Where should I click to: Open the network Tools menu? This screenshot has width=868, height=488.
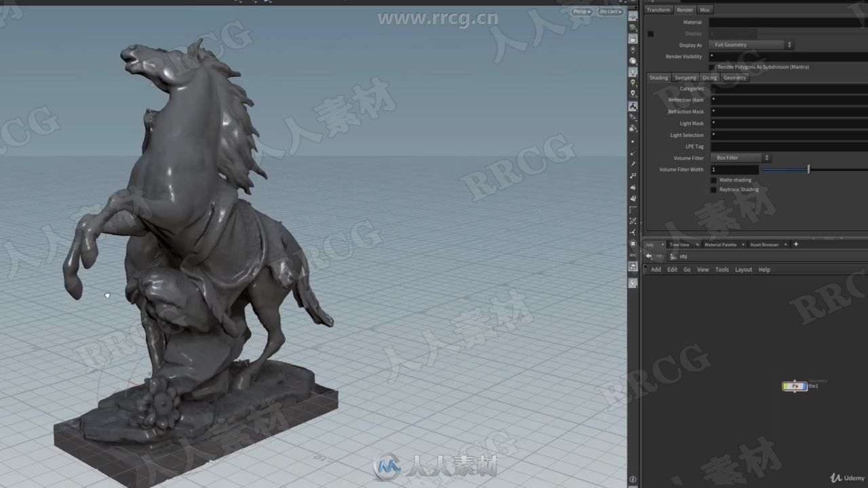(722, 270)
